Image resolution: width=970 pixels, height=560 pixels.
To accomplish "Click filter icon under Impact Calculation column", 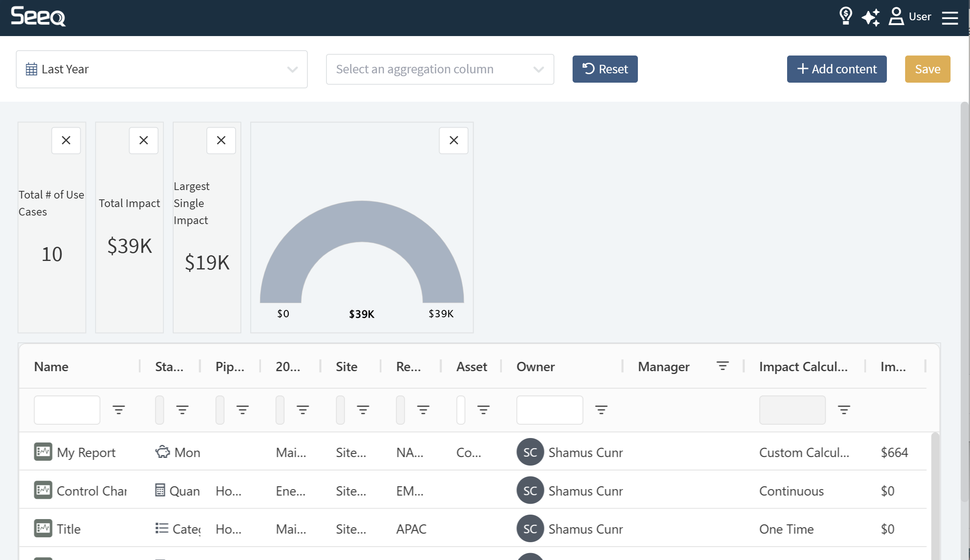I will [x=843, y=410].
